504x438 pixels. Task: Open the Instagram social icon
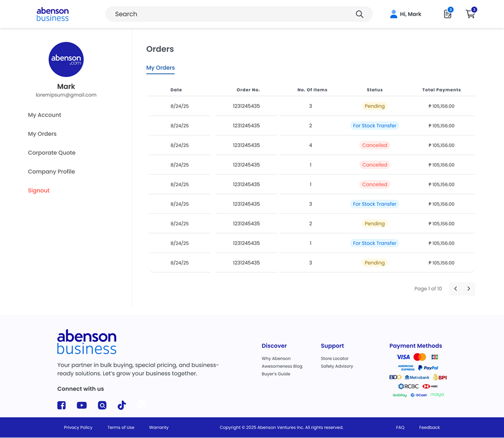pos(102,405)
